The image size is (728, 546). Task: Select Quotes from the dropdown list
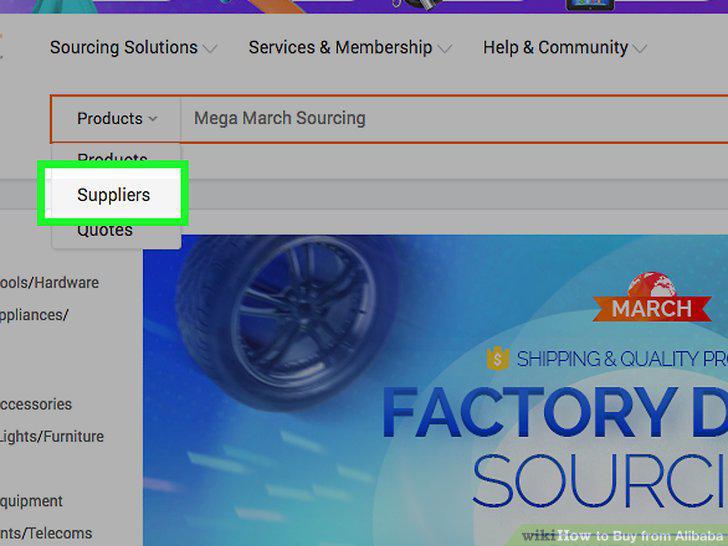(x=105, y=231)
